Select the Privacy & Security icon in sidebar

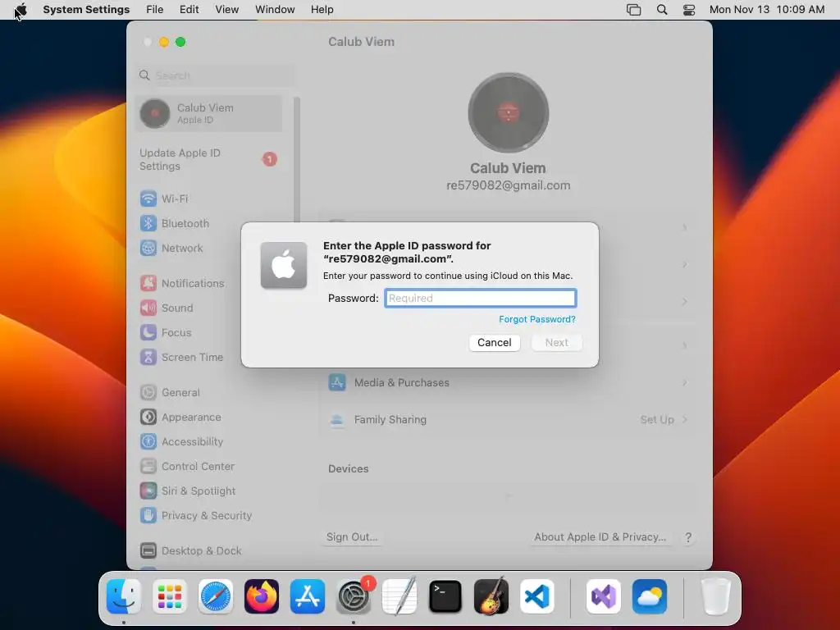tap(148, 515)
